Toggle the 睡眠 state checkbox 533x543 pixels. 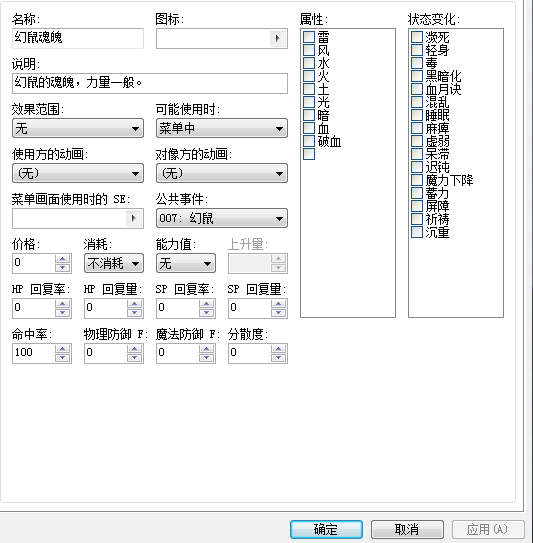tap(417, 115)
